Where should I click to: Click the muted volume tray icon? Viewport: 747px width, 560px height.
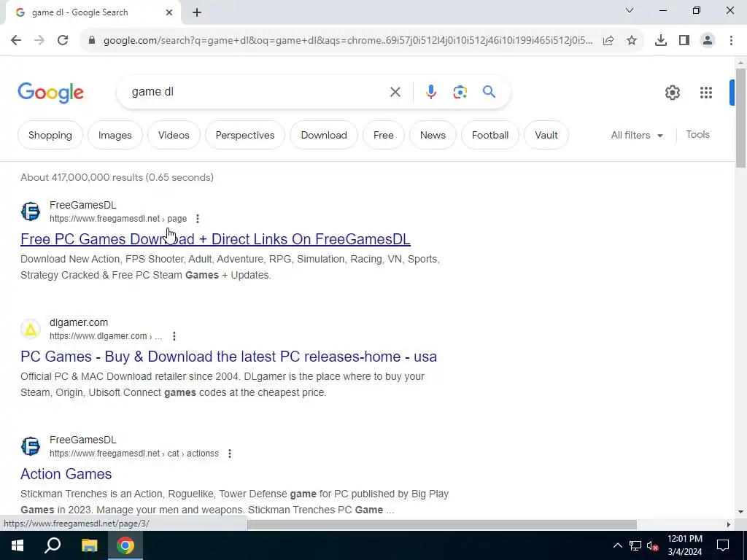tap(653, 545)
